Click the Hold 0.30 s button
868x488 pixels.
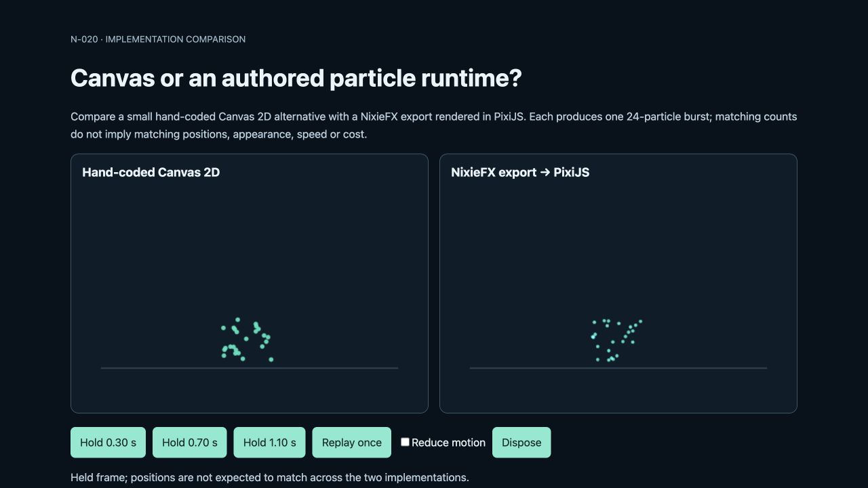coord(108,443)
